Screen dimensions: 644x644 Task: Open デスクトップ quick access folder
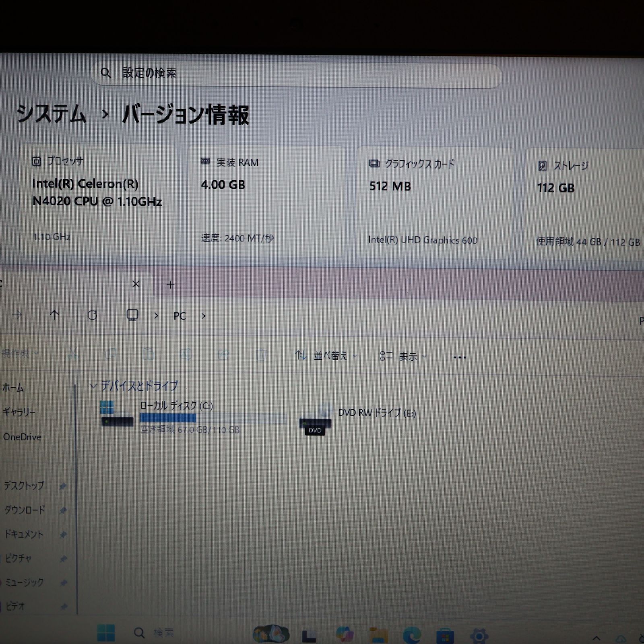pos(24,485)
